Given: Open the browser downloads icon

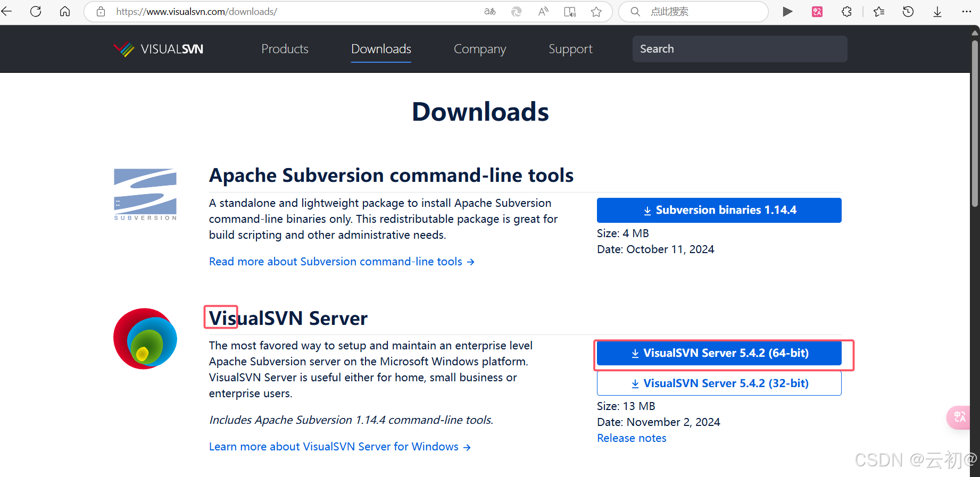Looking at the screenshot, I should [937, 11].
